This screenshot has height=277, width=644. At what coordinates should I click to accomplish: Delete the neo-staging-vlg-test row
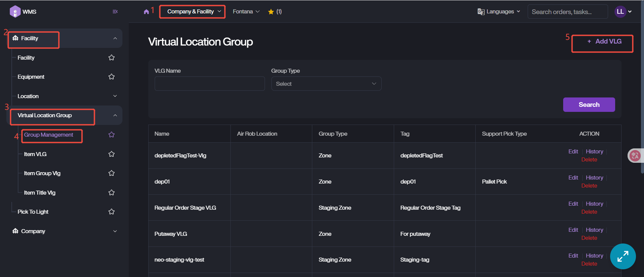point(589,264)
